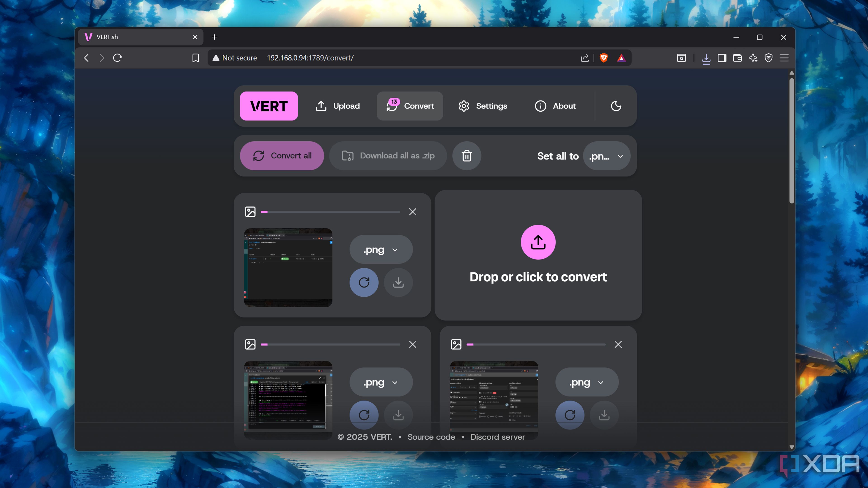Convert the bottom-left card image
The height and width of the screenshot is (488, 868).
(x=364, y=415)
